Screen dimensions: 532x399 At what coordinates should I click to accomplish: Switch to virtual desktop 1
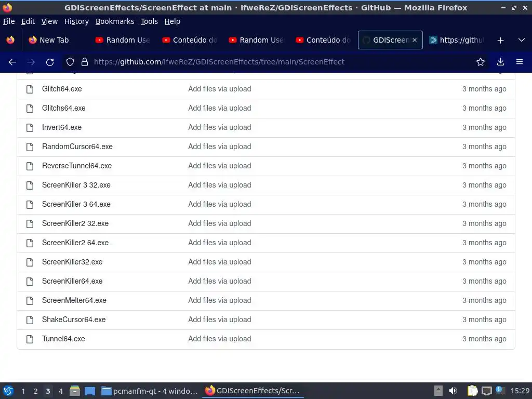click(x=23, y=391)
